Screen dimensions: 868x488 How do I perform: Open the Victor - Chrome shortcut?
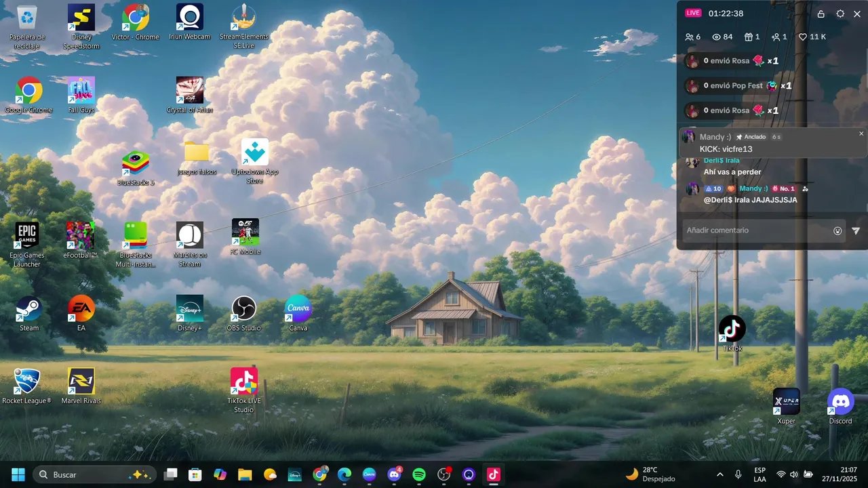pyautogui.click(x=136, y=22)
